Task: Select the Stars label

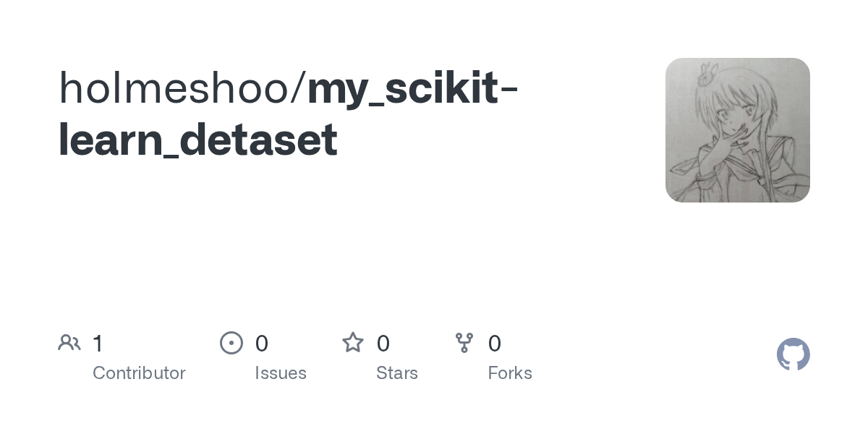Action: (x=397, y=373)
